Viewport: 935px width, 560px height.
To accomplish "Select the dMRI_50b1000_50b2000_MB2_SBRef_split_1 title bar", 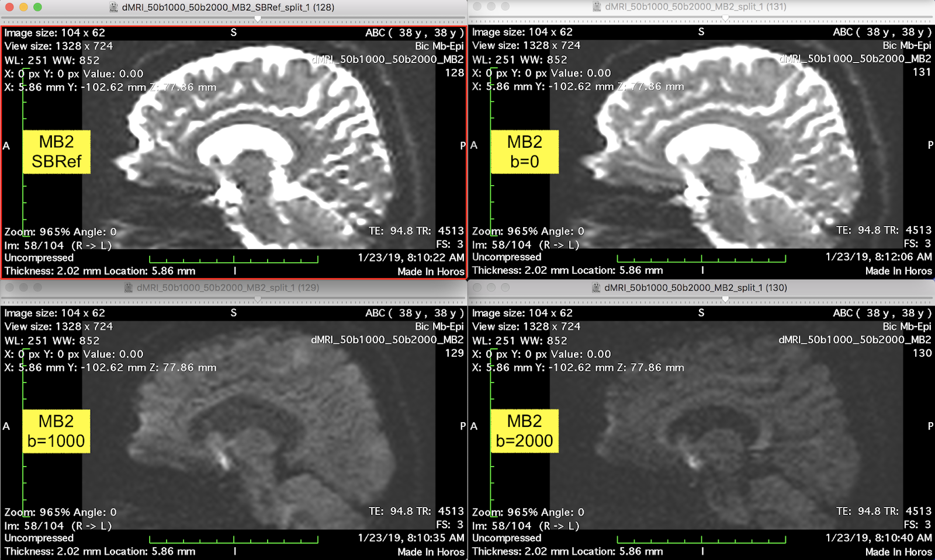I will click(227, 8).
